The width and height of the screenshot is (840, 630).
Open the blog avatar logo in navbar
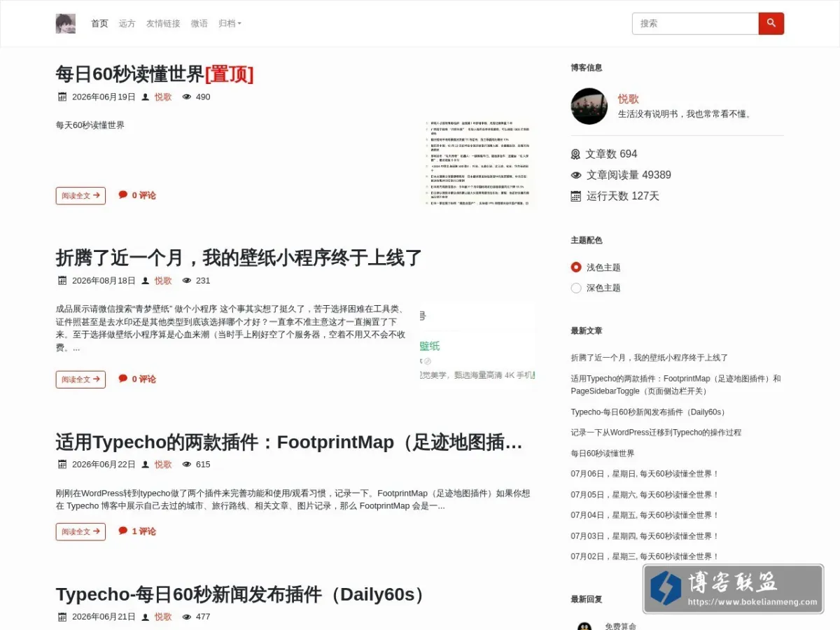66,23
